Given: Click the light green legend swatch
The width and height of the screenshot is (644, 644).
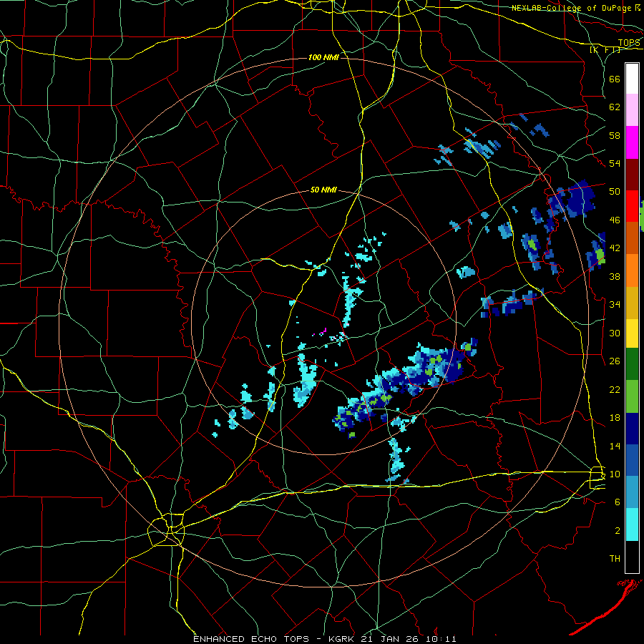Looking at the screenshot, I should pos(632,396).
